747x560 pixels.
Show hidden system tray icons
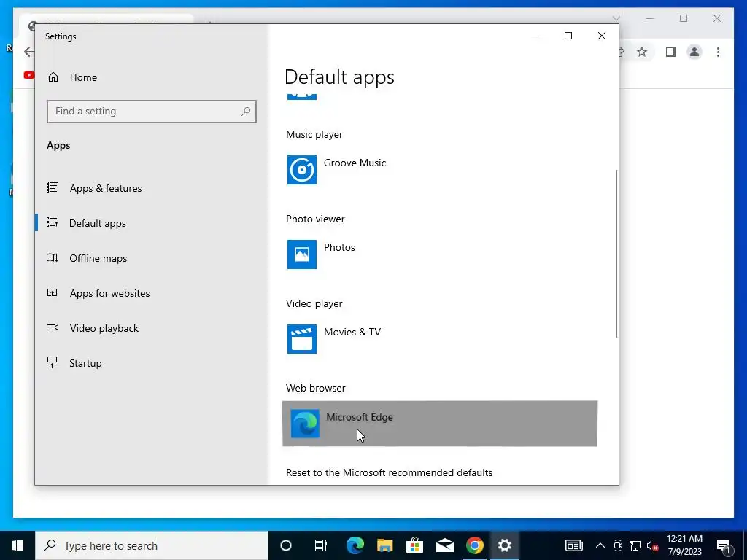[600, 545]
